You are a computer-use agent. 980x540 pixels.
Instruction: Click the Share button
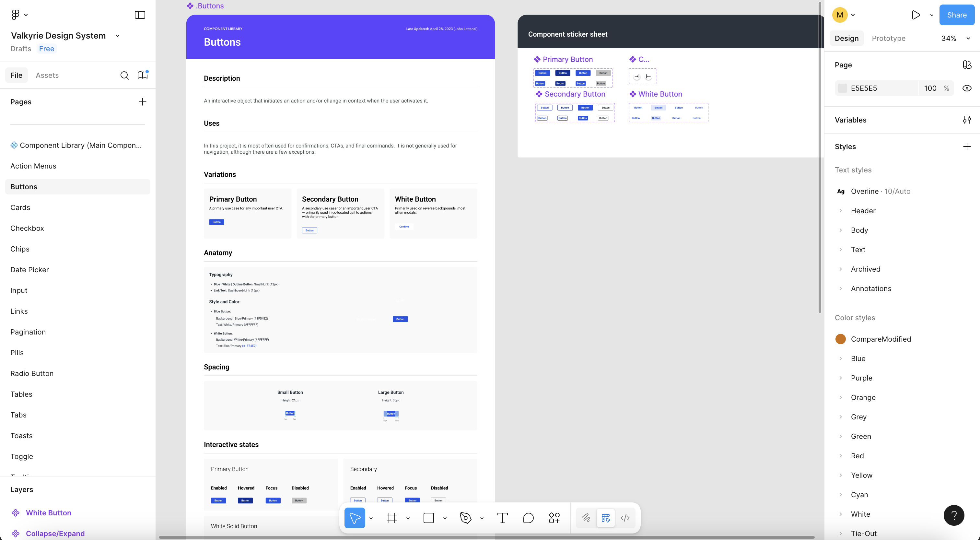pos(956,15)
